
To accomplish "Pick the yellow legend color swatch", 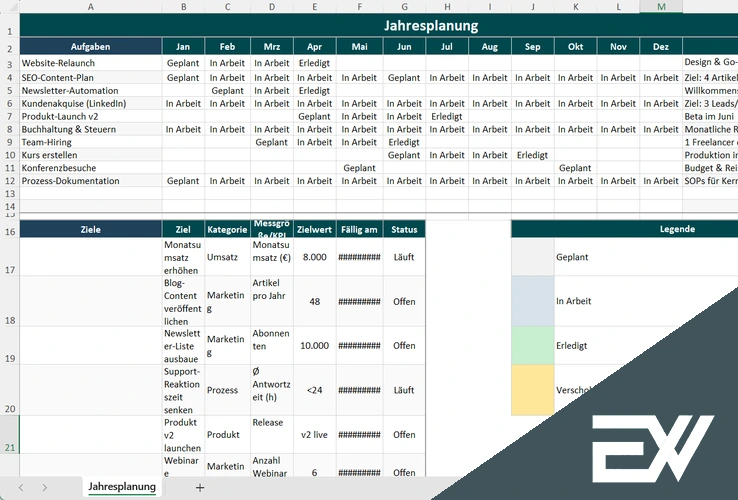I will pos(532,390).
